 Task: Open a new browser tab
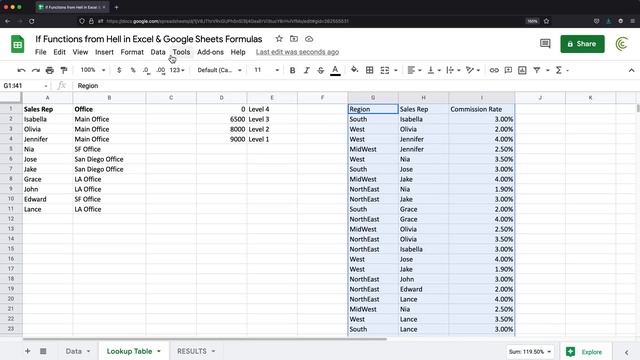(116, 7)
